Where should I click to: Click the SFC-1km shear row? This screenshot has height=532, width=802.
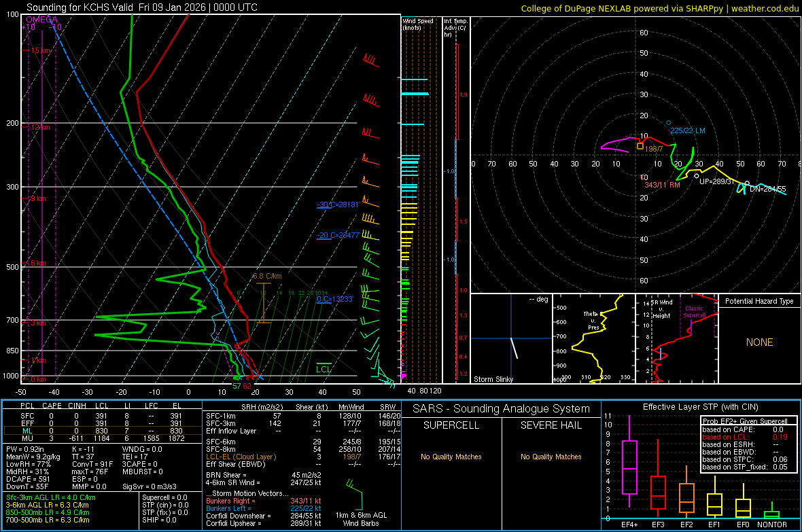pyautogui.click(x=302, y=416)
